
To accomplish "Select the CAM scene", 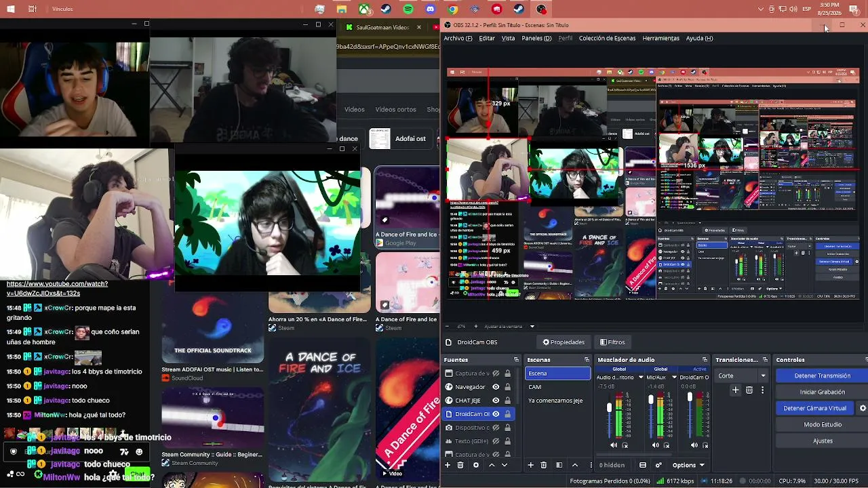I will coord(558,387).
